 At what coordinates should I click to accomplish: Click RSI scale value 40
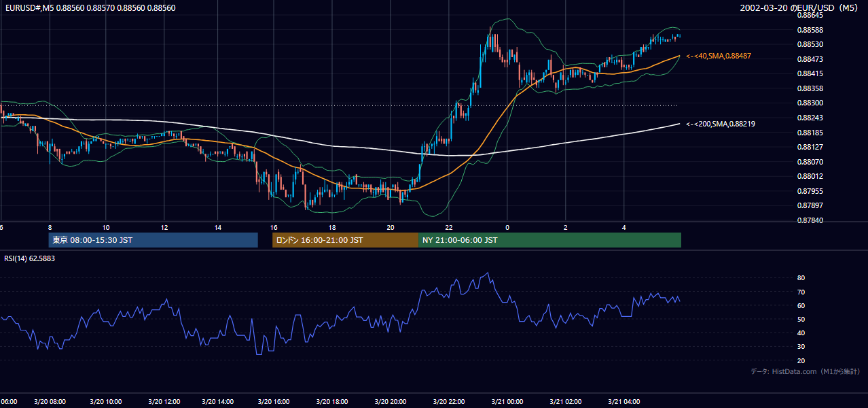[801, 333]
